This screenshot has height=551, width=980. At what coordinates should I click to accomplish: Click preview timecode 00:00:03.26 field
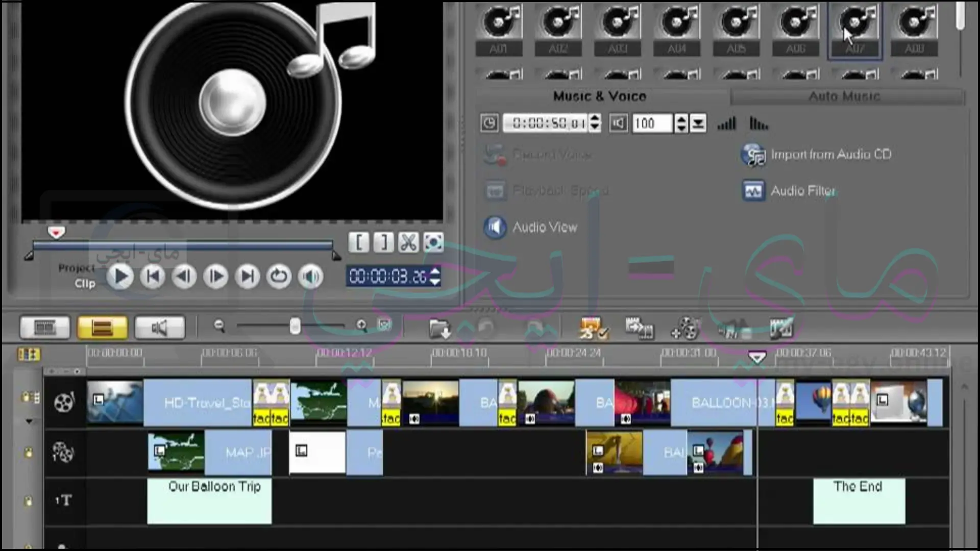(388, 277)
